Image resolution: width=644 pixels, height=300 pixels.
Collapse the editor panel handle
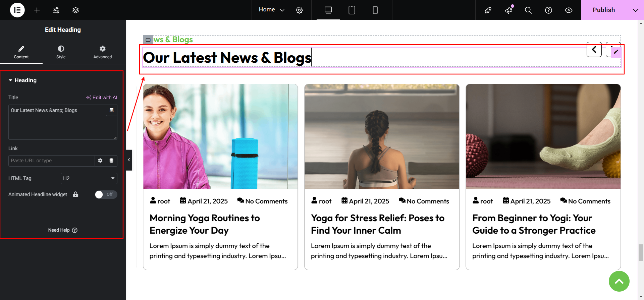[x=129, y=160]
